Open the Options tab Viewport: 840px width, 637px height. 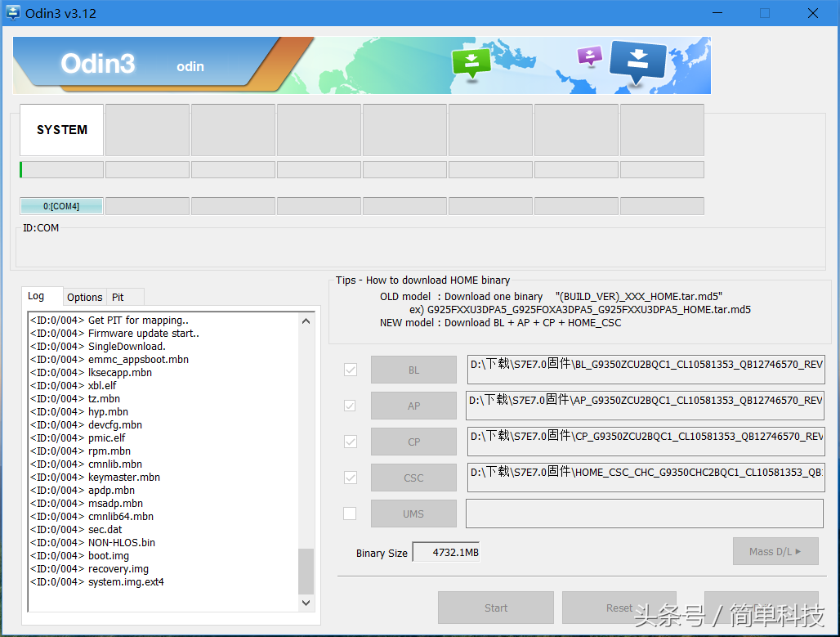85,297
